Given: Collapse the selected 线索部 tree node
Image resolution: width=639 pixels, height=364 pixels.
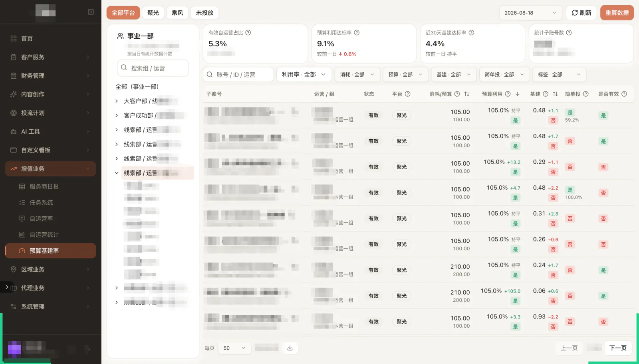Looking at the screenshot, I should 117,173.
